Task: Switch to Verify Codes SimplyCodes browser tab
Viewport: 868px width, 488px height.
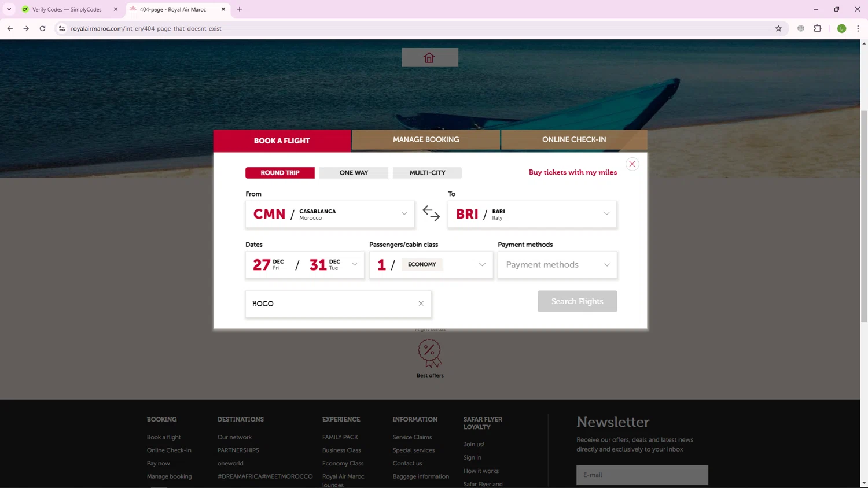Action: [x=67, y=9]
